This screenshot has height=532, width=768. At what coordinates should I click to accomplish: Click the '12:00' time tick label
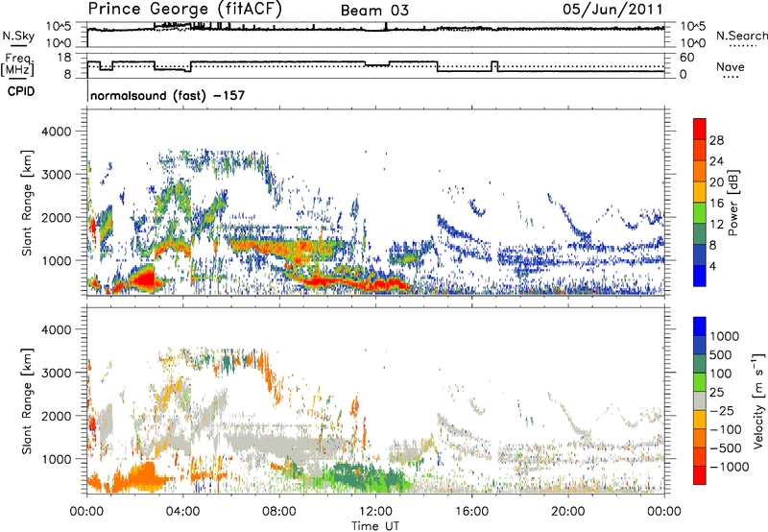[x=375, y=512]
